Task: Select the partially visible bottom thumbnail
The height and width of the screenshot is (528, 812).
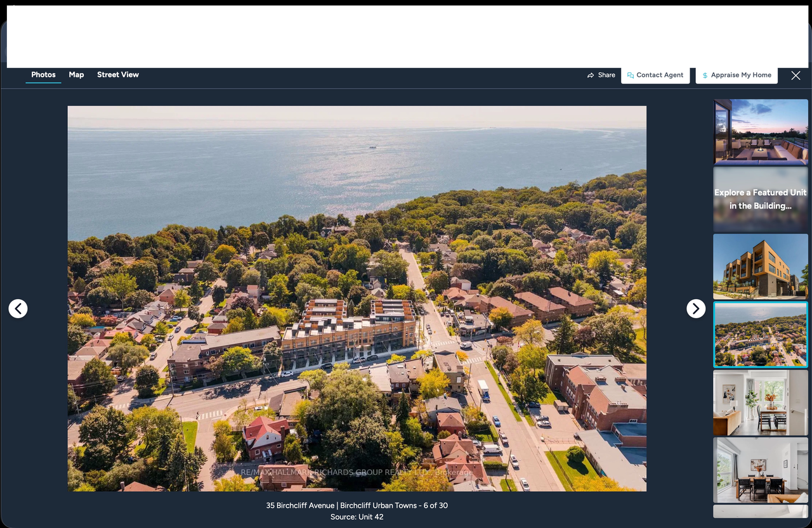Action: click(x=761, y=511)
